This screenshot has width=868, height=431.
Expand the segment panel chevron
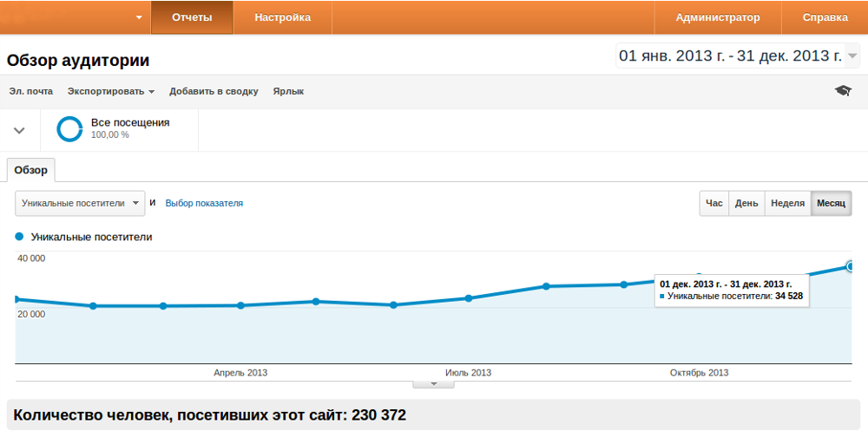pos(20,130)
